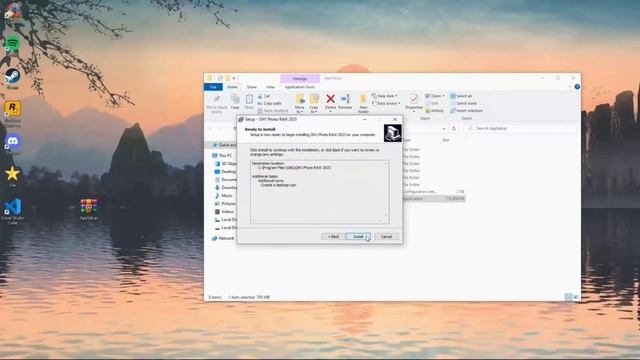Image resolution: width=640 pixels, height=360 pixels.
Task: Open 3D Objects in navigation pane
Action: tap(226, 164)
